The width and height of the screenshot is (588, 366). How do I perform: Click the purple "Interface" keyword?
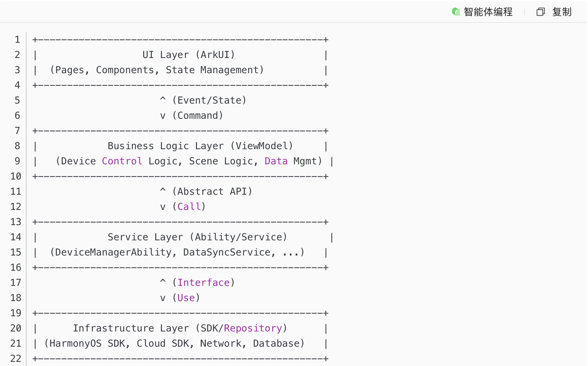(x=204, y=283)
